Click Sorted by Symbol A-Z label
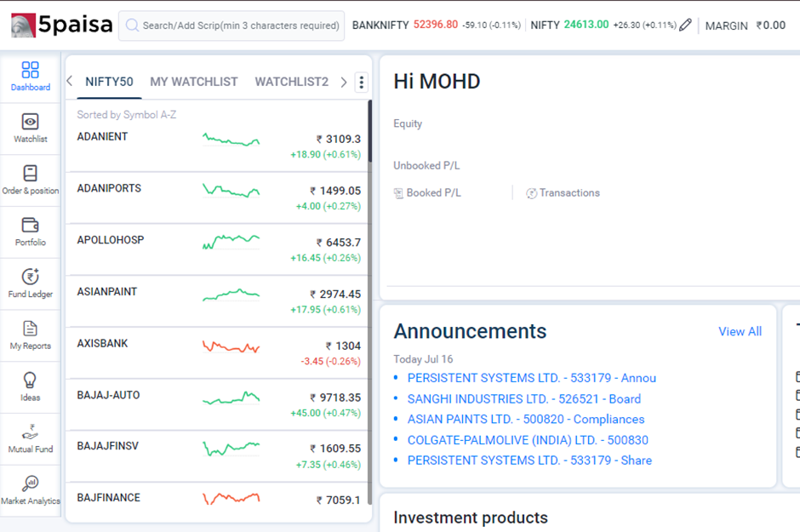Screen dimensions: 800x532 coord(127,115)
